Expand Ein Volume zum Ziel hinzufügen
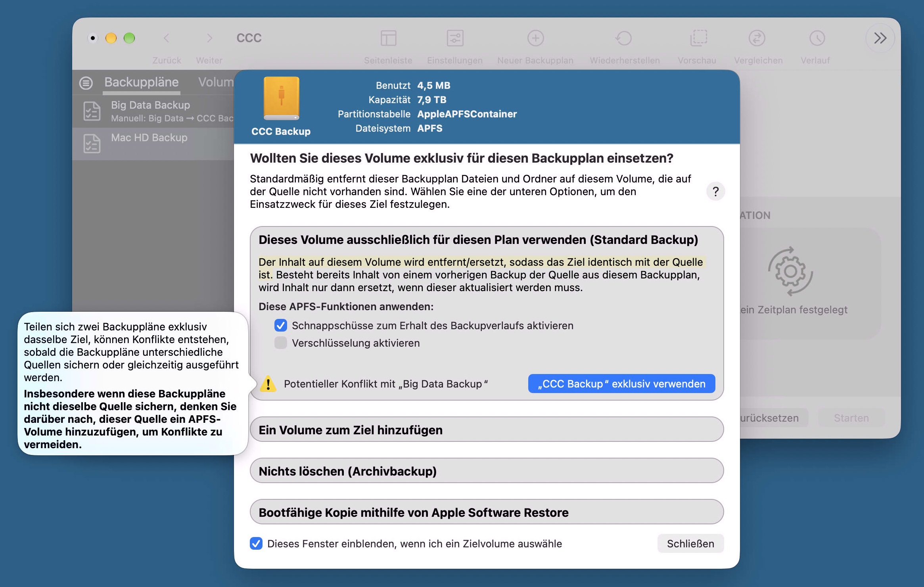The image size is (924, 587). [x=487, y=430]
